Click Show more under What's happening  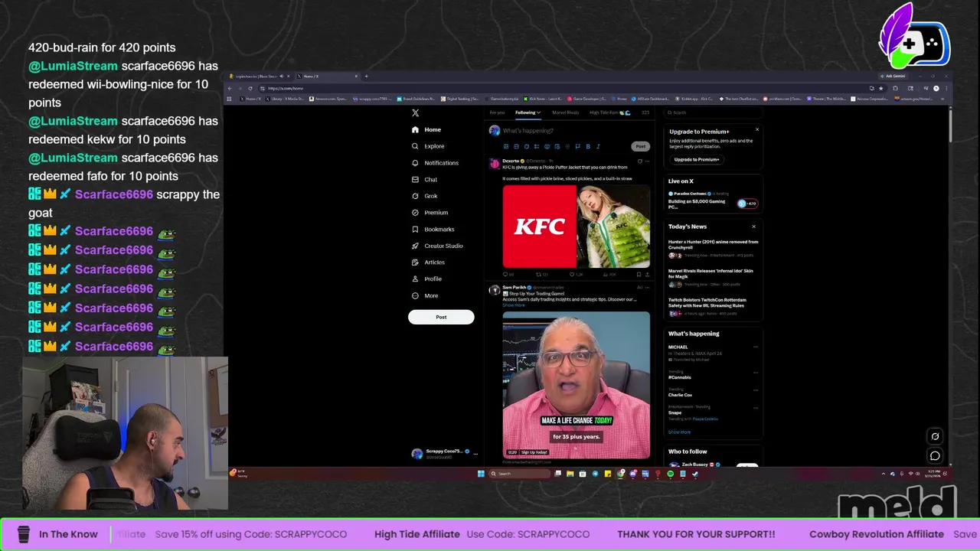point(679,432)
